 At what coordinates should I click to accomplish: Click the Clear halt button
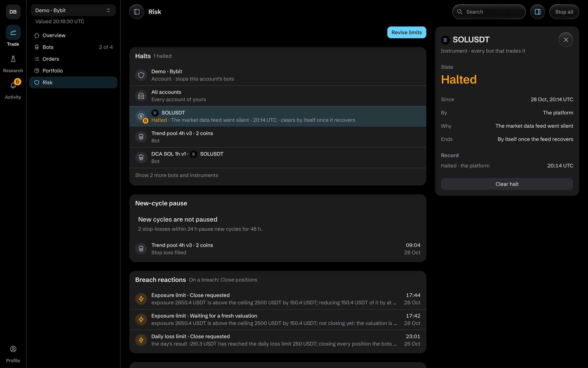click(x=507, y=184)
